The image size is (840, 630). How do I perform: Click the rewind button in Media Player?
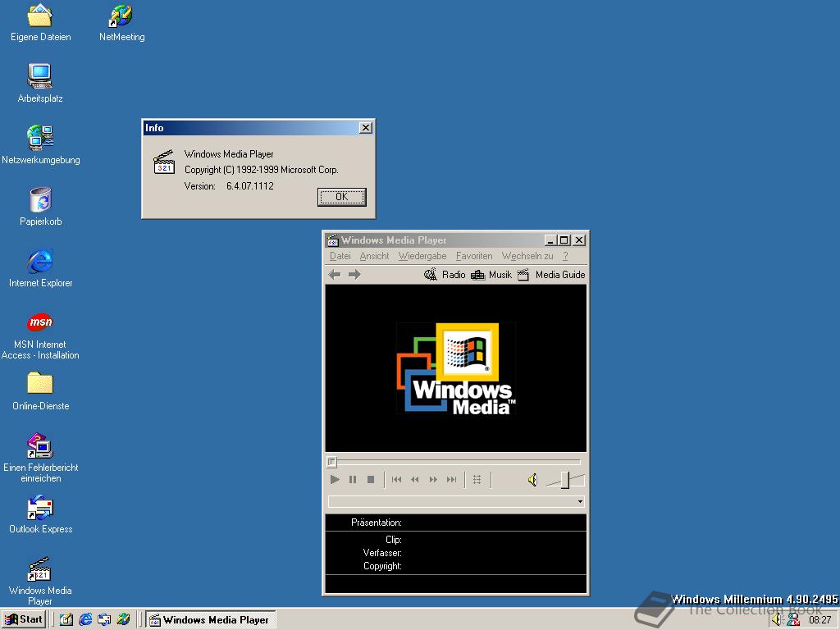414,479
